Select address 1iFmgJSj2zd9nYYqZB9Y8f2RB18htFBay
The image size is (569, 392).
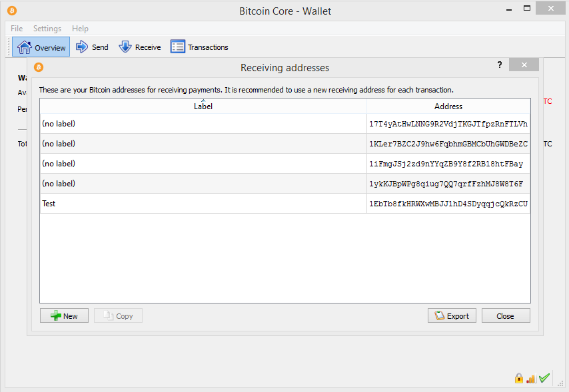(448, 164)
